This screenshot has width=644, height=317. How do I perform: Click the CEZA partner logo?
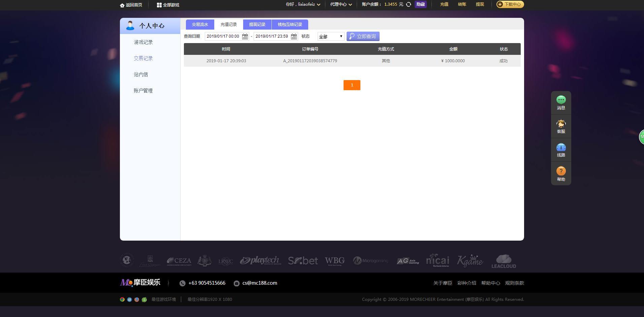[179, 261]
